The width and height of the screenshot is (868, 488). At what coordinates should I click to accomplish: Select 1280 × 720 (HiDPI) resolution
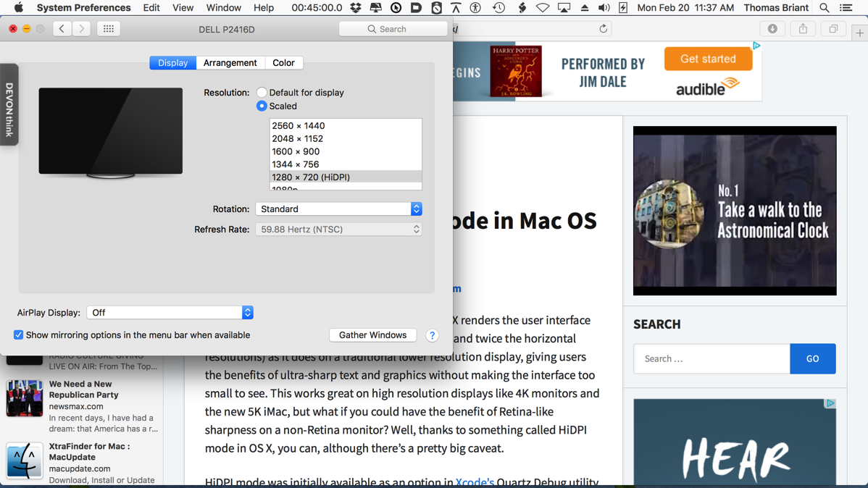346,177
